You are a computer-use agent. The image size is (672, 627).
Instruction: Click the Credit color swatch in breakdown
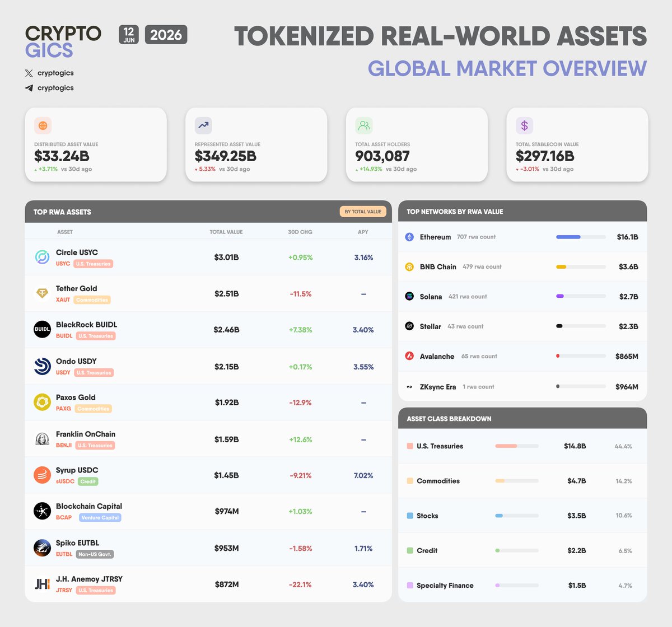tap(410, 550)
